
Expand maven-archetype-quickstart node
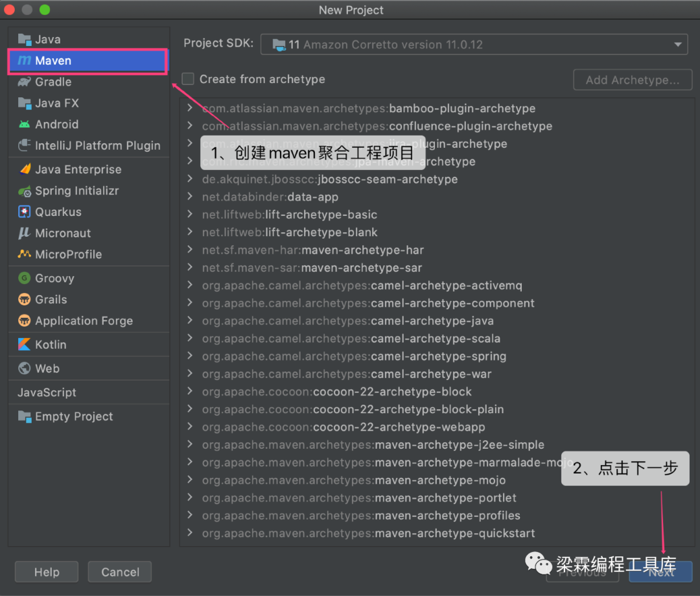pos(190,532)
